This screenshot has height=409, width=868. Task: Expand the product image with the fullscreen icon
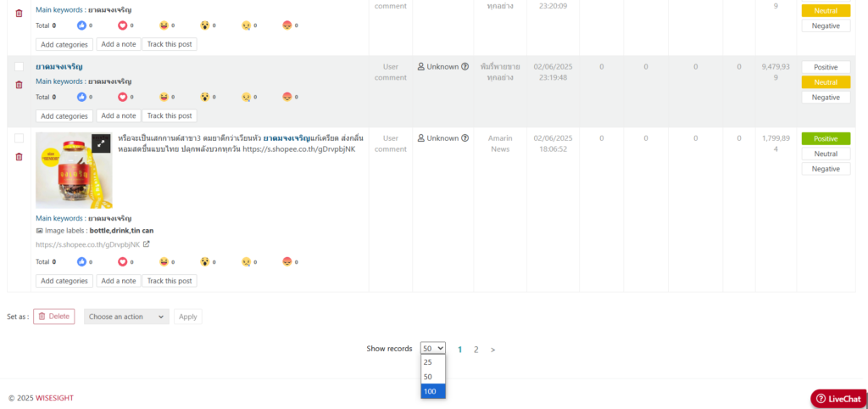click(101, 143)
